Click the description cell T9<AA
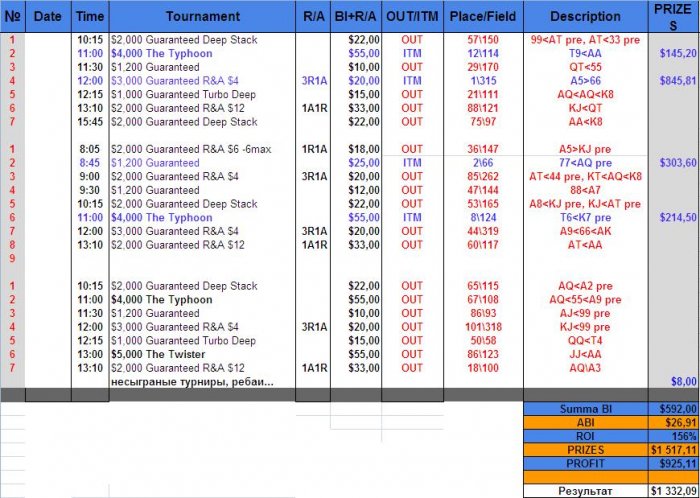This screenshot has height=498, width=700. click(585, 54)
